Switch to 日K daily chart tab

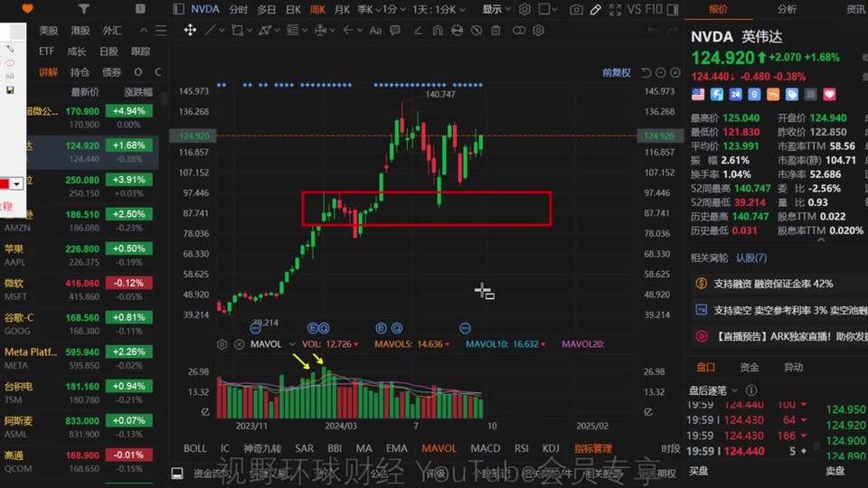point(293,9)
